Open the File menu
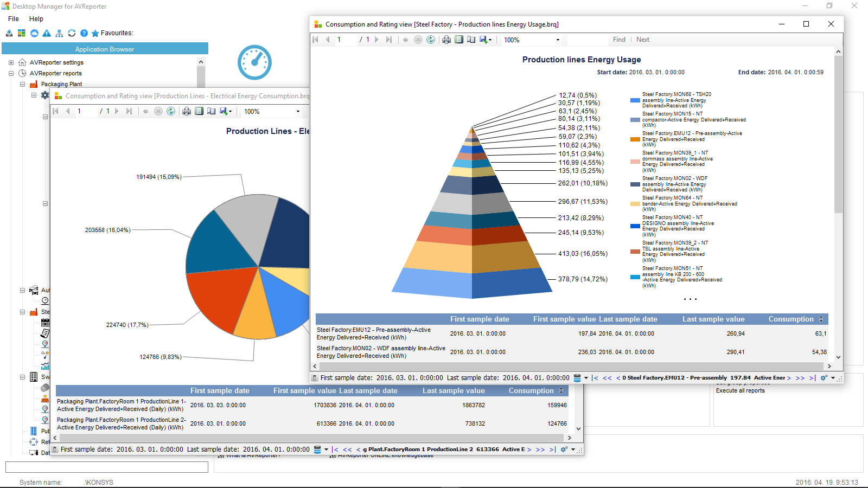Viewport: 868px width, 488px height. click(14, 19)
